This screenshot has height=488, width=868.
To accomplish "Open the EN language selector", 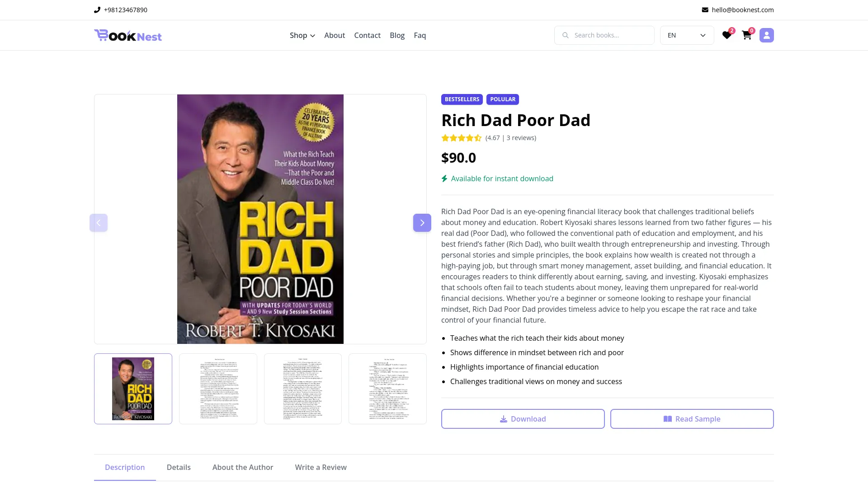I will tap(686, 35).
